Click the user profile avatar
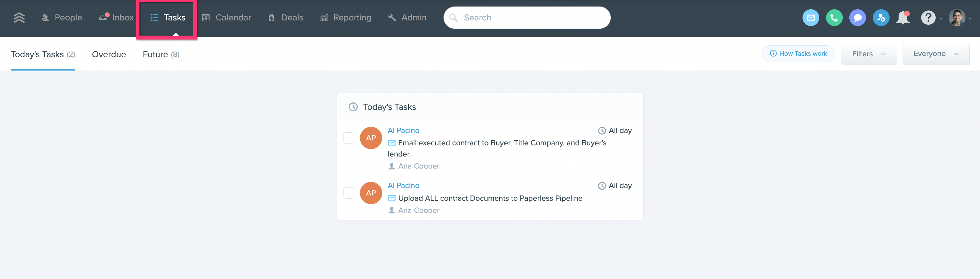Image resolution: width=980 pixels, height=279 pixels. pos(957,18)
